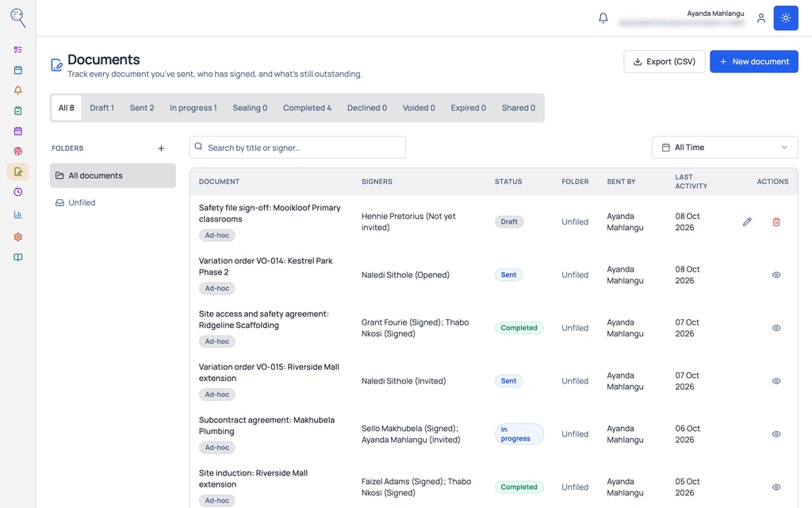Switch to the Completed 4 tab
Screen dimensions: 812x508
tap(307, 108)
